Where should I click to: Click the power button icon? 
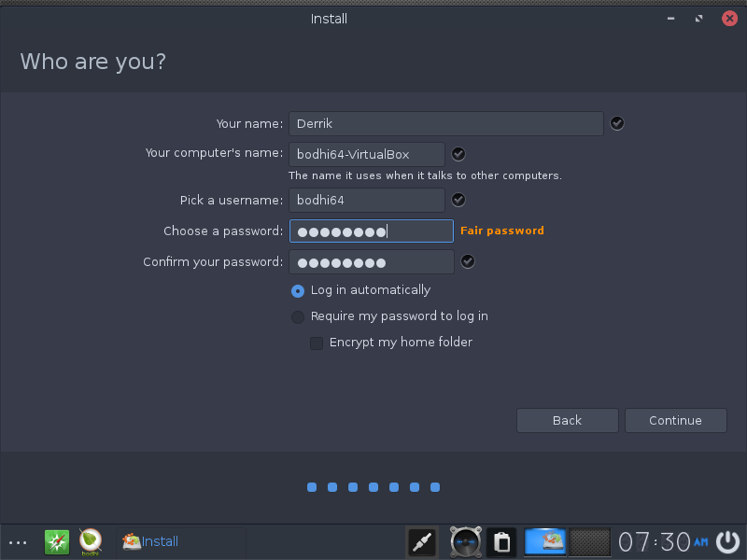coord(728,542)
